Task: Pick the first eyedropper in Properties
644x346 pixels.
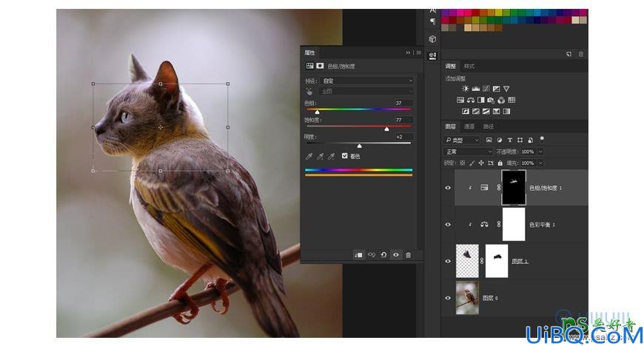Action: [x=309, y=156]
